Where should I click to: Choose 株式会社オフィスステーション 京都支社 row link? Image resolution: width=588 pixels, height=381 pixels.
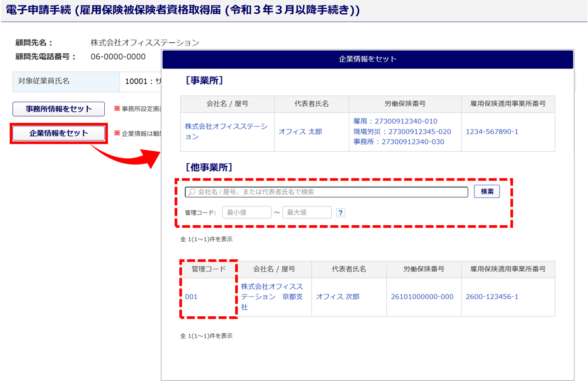click(x=272, y=296)
